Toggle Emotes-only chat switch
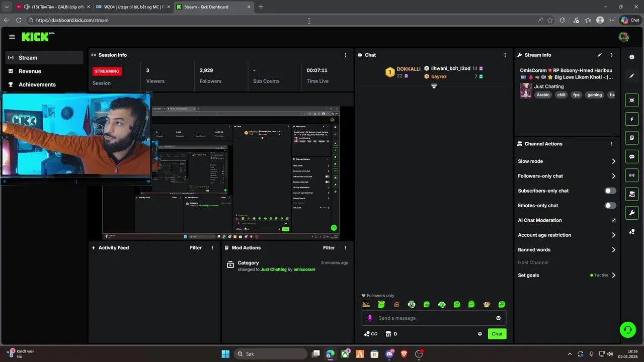The image size is (644, 362). (x=610, y=206)
